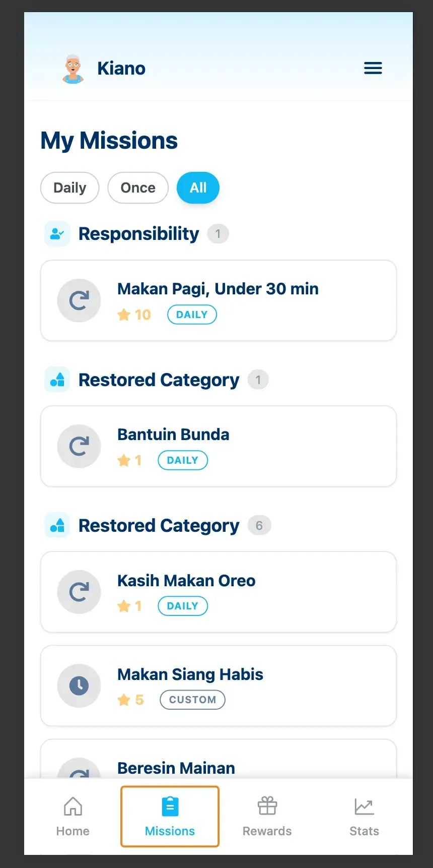
Task: Filter missions by Once
Action: (138, 188)
